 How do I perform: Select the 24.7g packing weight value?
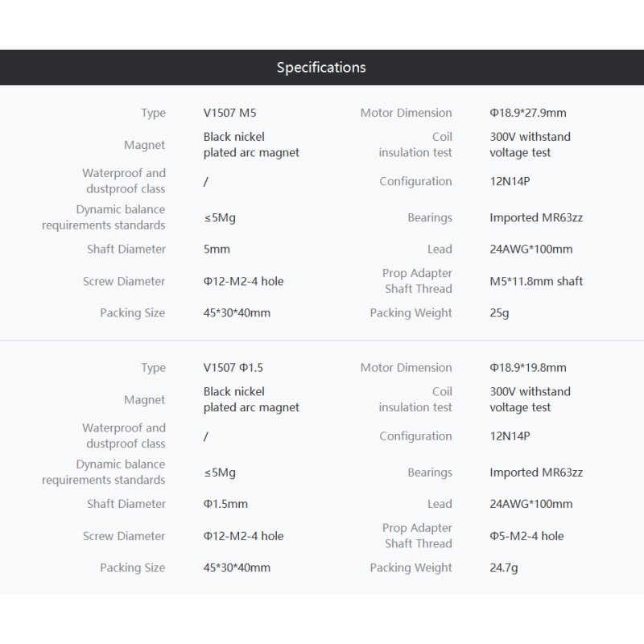coord(504,568)
